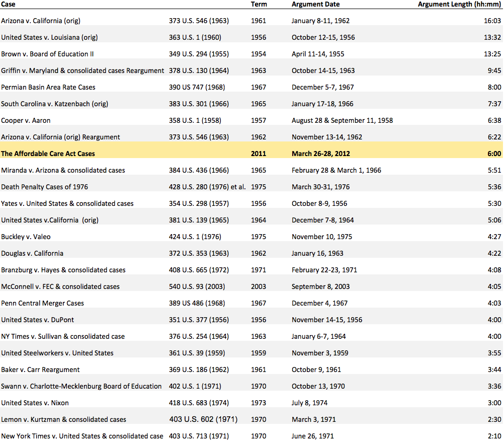This screenshot has height=441, width=504.
Task: Select 'Yates v. United States & consolidated cases'
Action: [67, 203]
